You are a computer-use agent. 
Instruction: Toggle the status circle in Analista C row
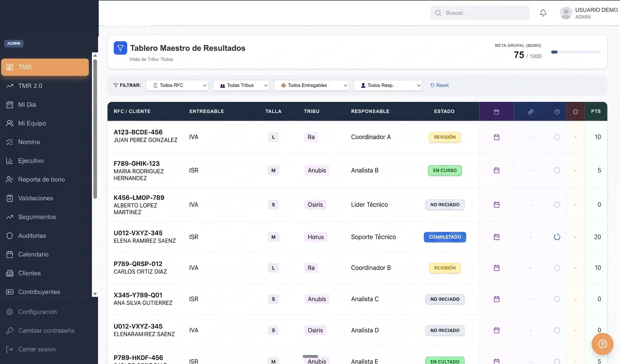[x=557, y=299]
